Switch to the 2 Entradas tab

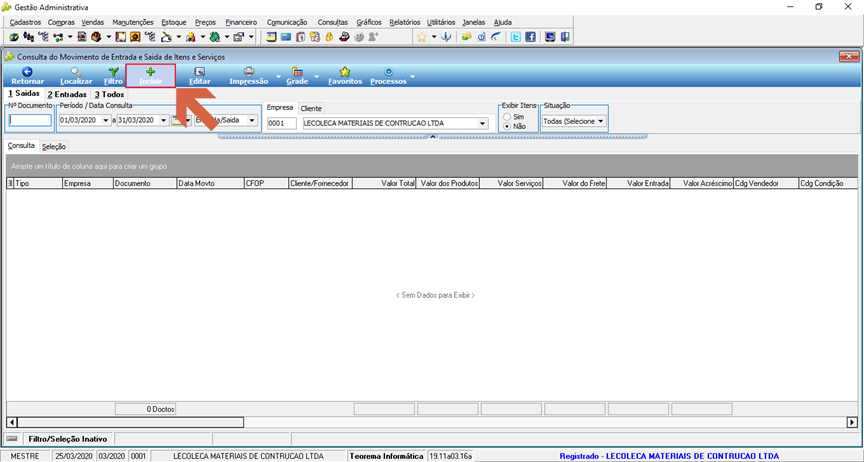pos(67,94)
